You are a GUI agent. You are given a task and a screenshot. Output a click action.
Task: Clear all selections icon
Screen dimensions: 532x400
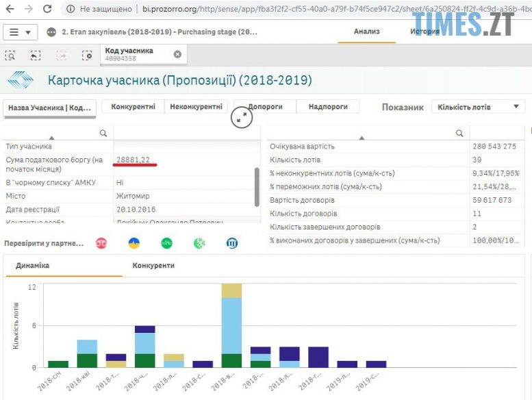(87, 55)
